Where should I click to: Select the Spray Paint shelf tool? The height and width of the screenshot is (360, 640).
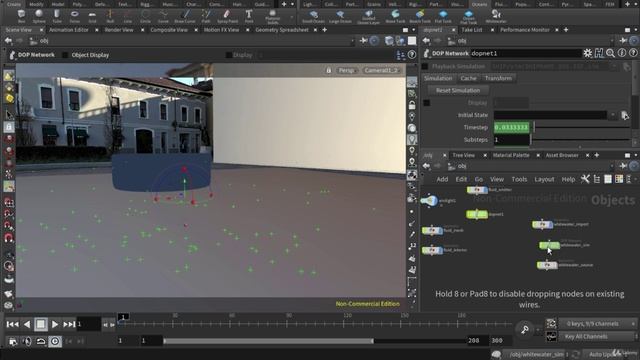pyautogui.click(x=227, y=16)
